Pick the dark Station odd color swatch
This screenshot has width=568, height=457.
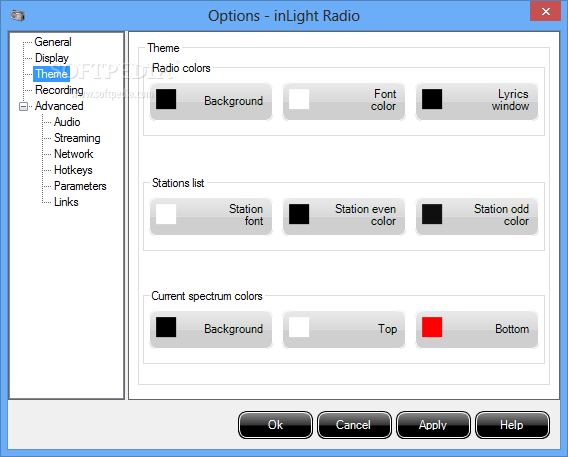click(432, 214)
